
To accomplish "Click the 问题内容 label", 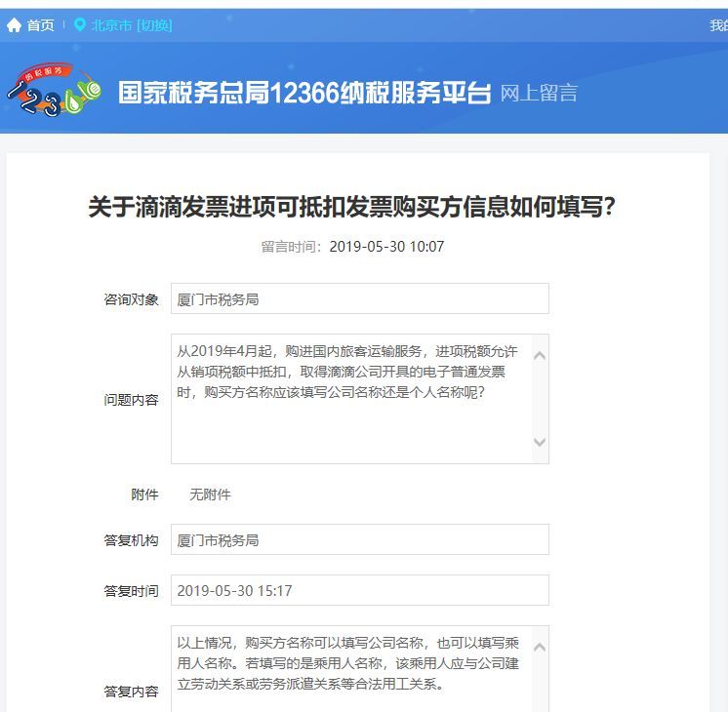I will click(x=132, y=400).
